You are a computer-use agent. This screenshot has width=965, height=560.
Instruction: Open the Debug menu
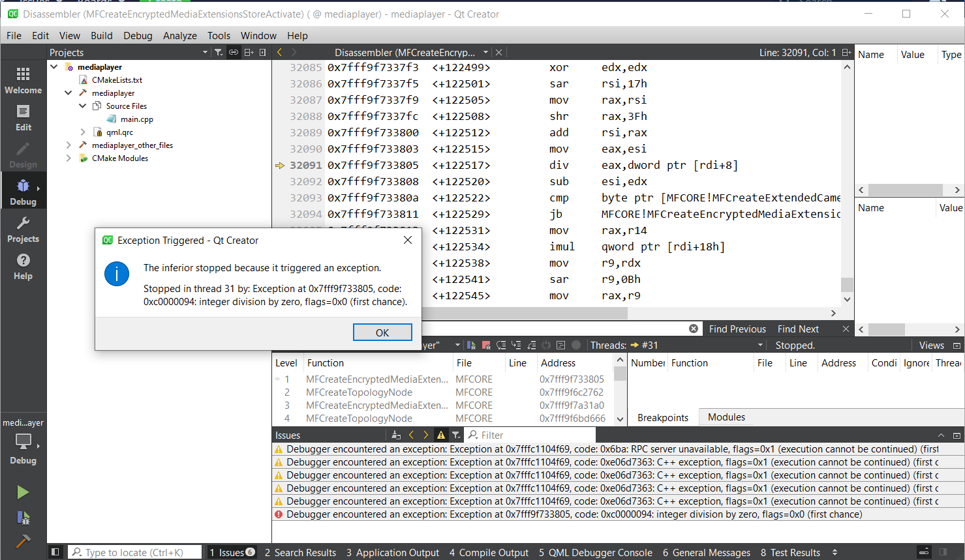pos(138,35)
